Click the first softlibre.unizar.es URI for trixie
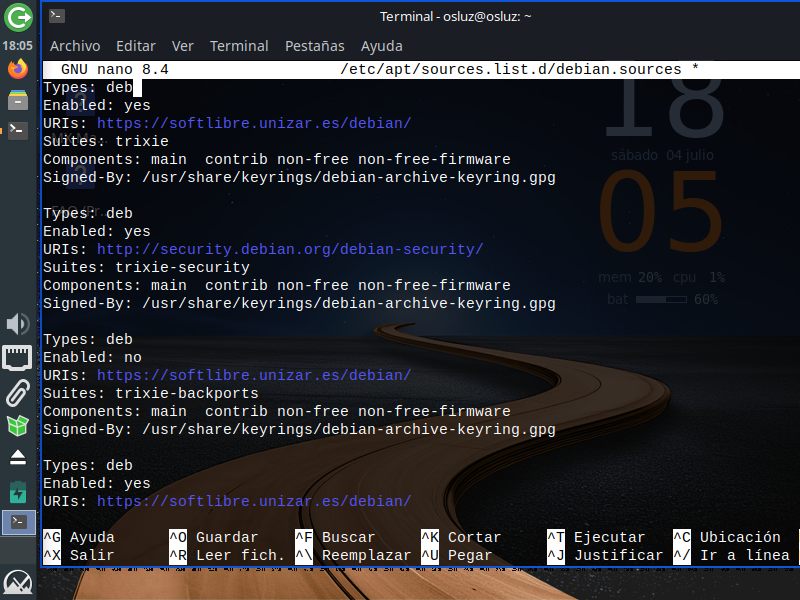This screenshot has height=600, width=800. tap(254, 123)
